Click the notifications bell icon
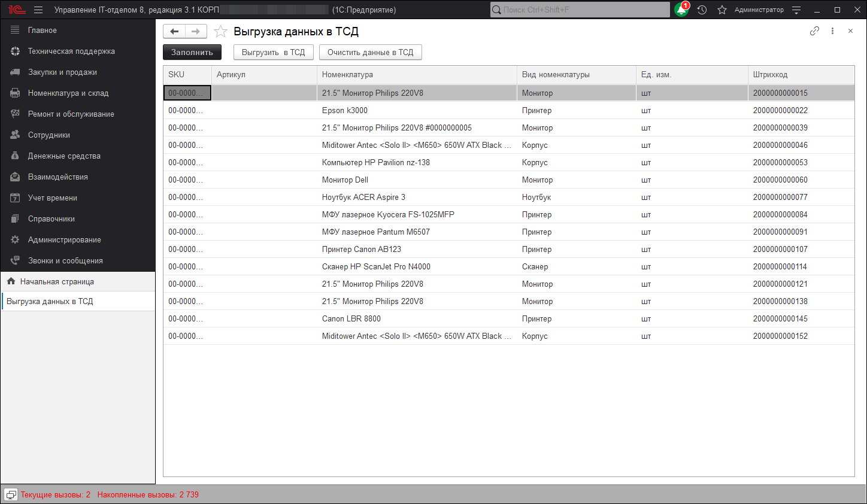The width and height of the screenshot is (867, 504). coord(681,10)
